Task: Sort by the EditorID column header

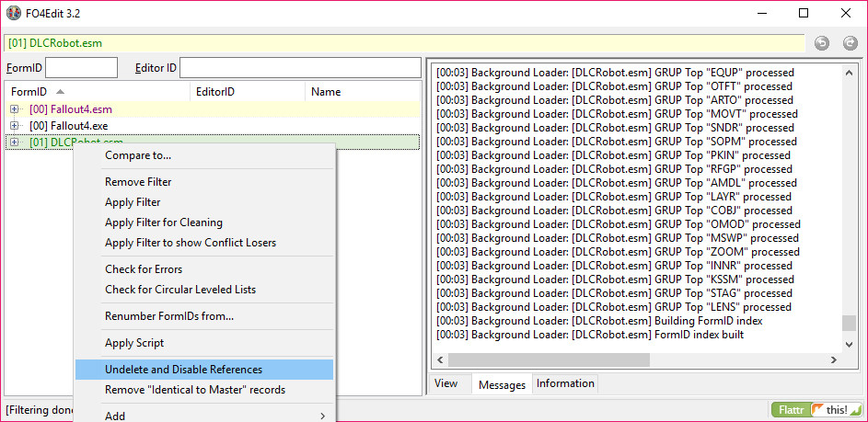Action: click(x=248, y=92)
